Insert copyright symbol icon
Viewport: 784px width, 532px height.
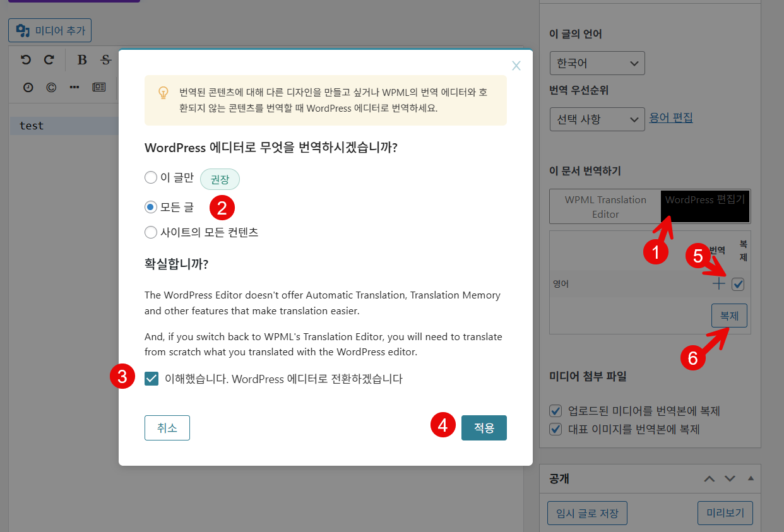pyautogui.click(x=51, y=88)
